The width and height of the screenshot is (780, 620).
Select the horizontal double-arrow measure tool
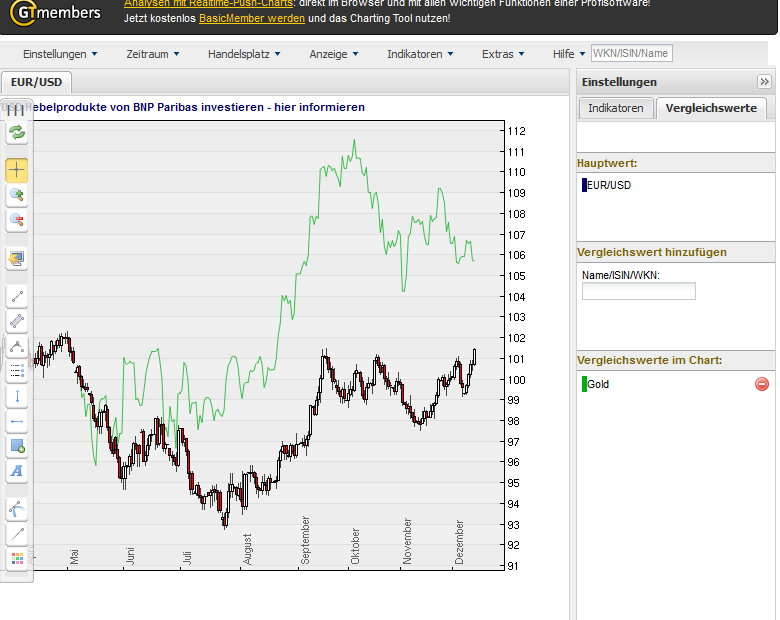(x=16, y=421)
